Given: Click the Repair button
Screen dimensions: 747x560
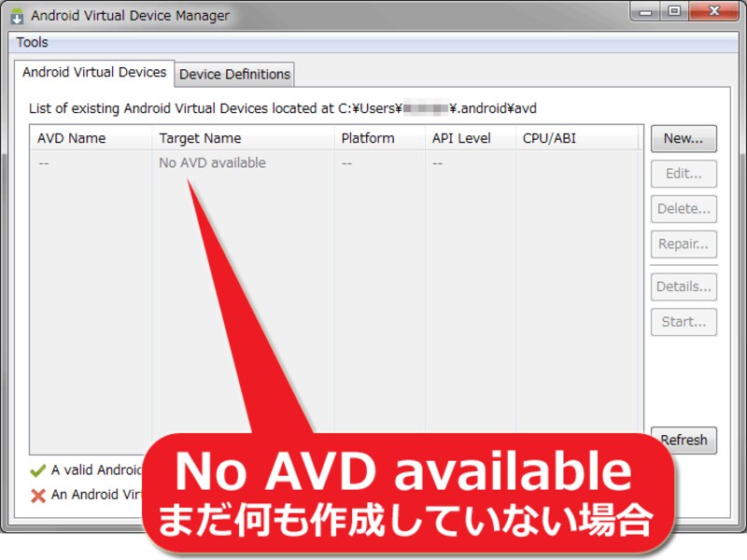Looking at the screenshot, I should click(x=684, y=245).
